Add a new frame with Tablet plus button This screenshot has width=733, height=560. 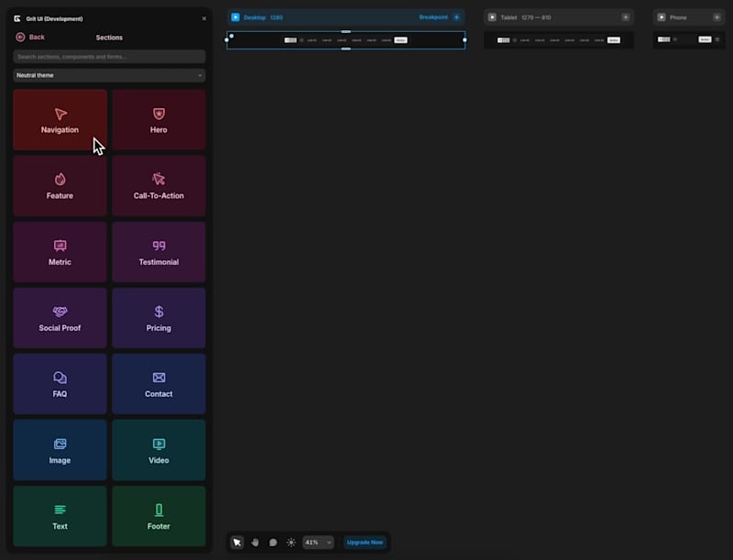(x=627, y=16)
